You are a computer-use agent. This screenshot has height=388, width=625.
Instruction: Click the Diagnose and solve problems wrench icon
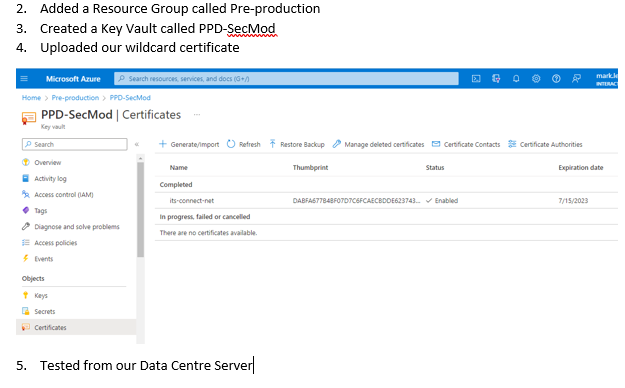tap(26, 226)
